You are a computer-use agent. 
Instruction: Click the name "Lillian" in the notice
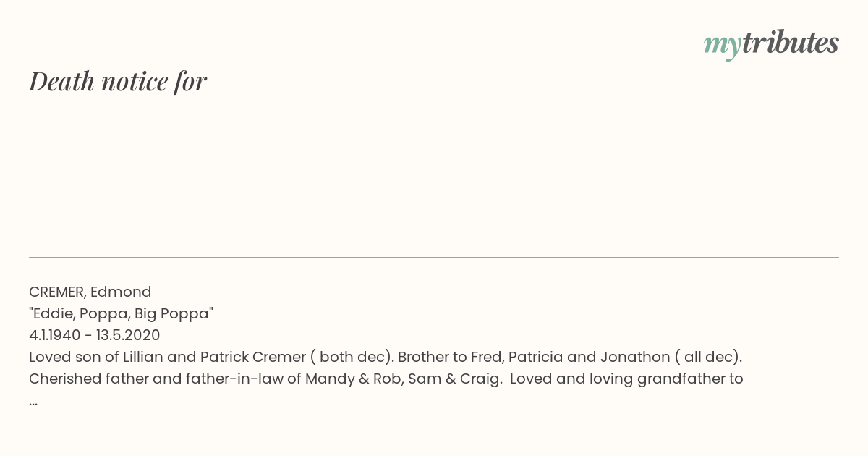click(143, 357)
